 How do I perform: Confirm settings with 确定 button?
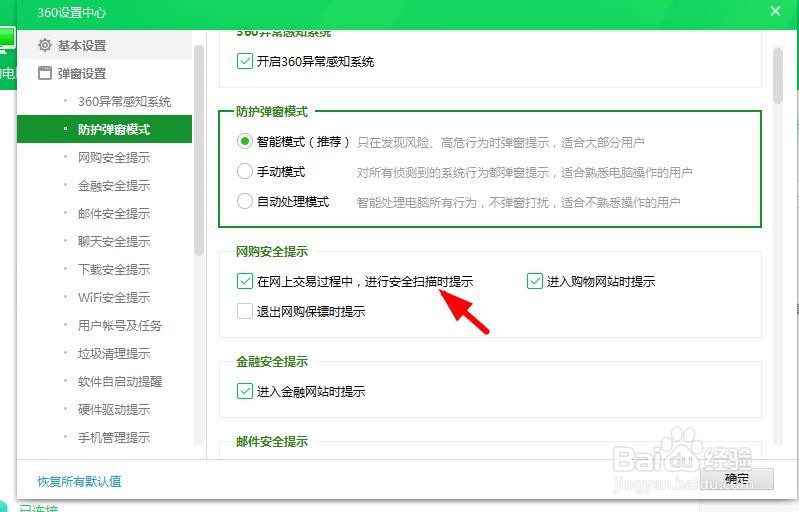737,479
